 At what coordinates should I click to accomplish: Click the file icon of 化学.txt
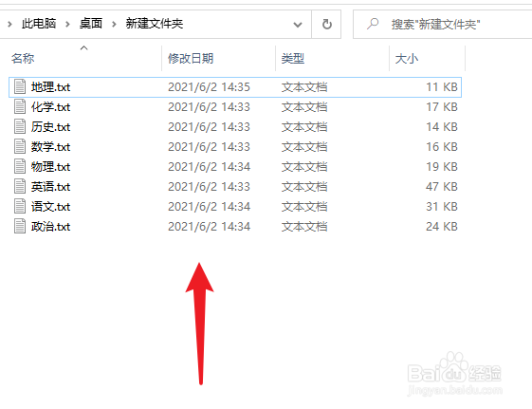tap(20, 106)
